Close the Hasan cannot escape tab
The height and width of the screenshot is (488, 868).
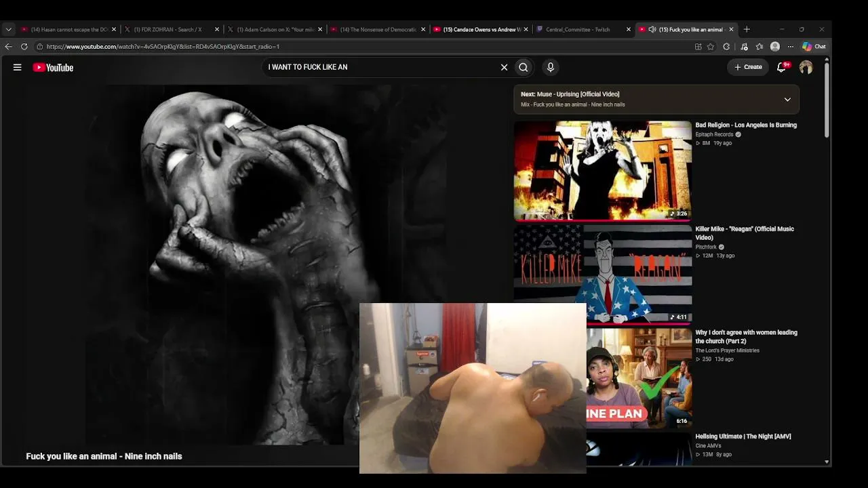[x=114, y=29]
